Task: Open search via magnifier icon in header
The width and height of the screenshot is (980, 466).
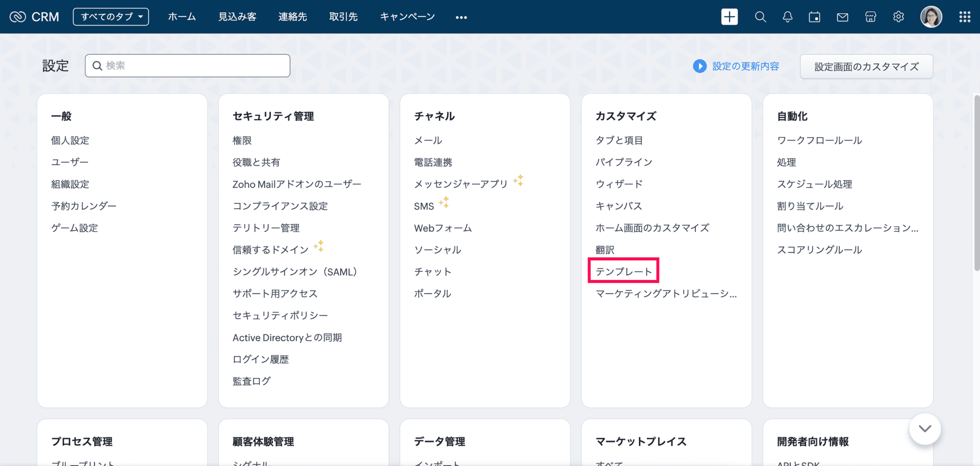Action: click(x=760, y=17)
